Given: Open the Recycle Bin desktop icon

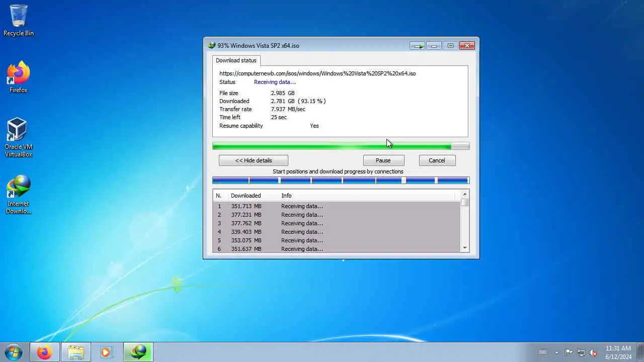Looking at the screenshot, I should 19,21.
